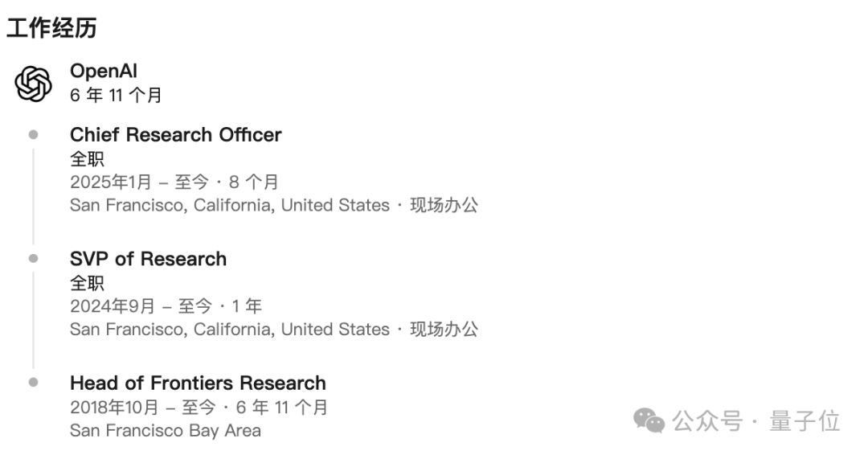
Task: Click the 工作经历 section heading
Action: (51, 27)
